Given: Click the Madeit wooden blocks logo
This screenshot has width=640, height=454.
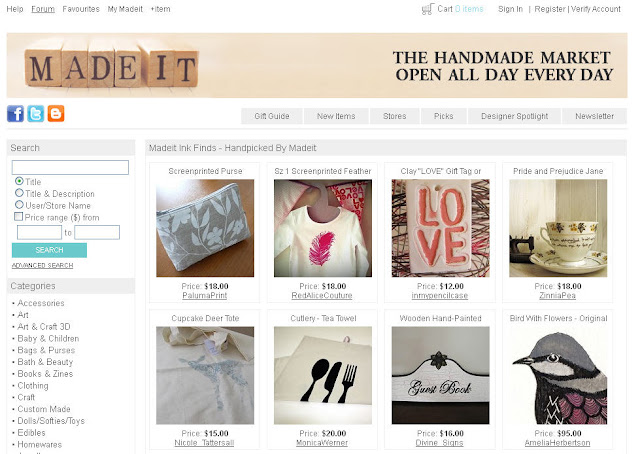Looking at the screenshot, I should [x=112, y=66].
